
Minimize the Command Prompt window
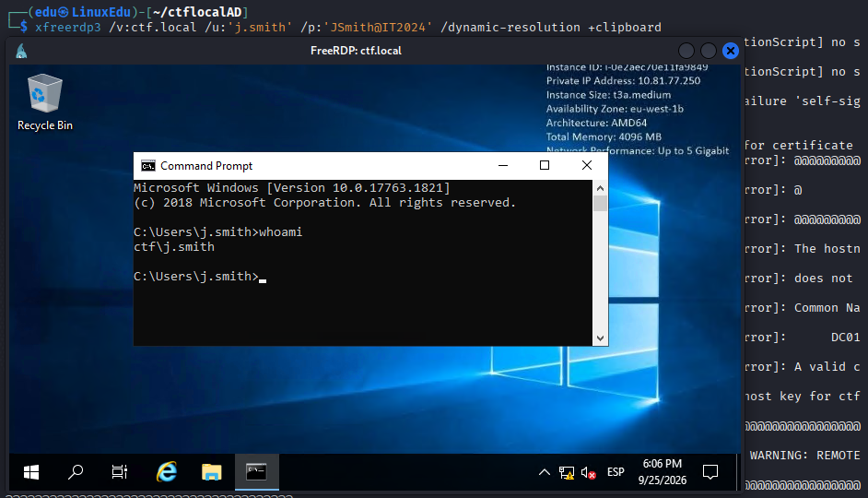click(502, 165)
